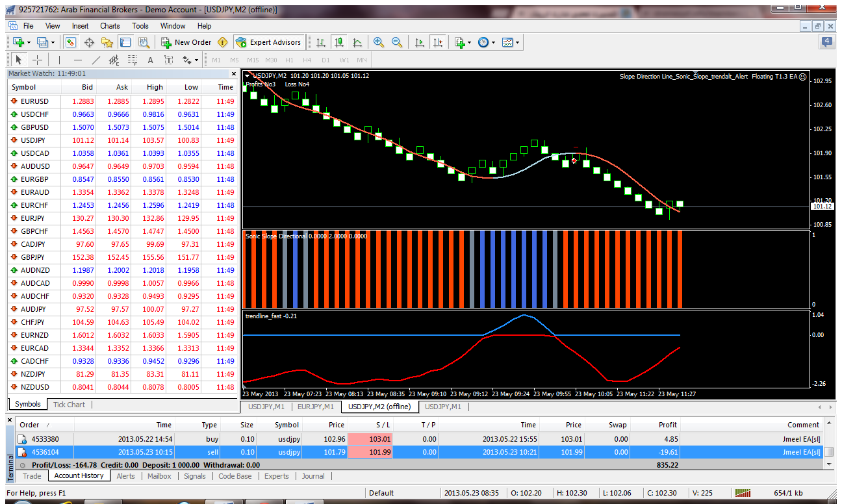Select the H1 timeframe button

pos(290,60)
